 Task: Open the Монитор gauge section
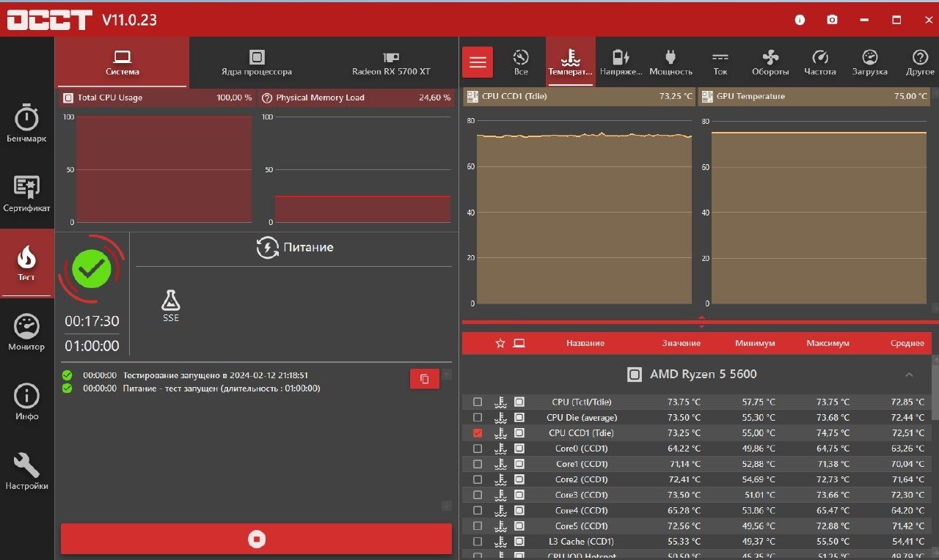(x=26, y=333)
